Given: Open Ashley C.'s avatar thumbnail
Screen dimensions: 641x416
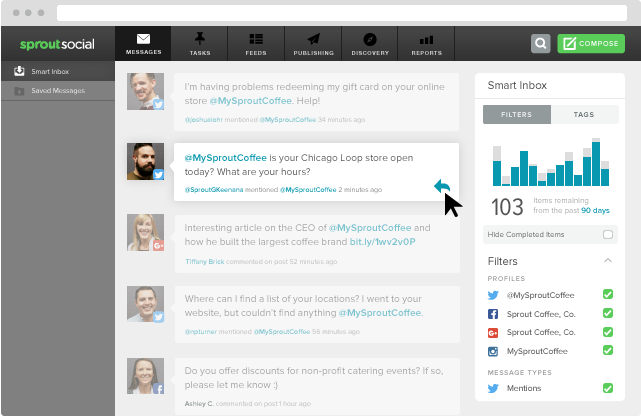Looking at the screenshot, I should click(x=146, y=376).
